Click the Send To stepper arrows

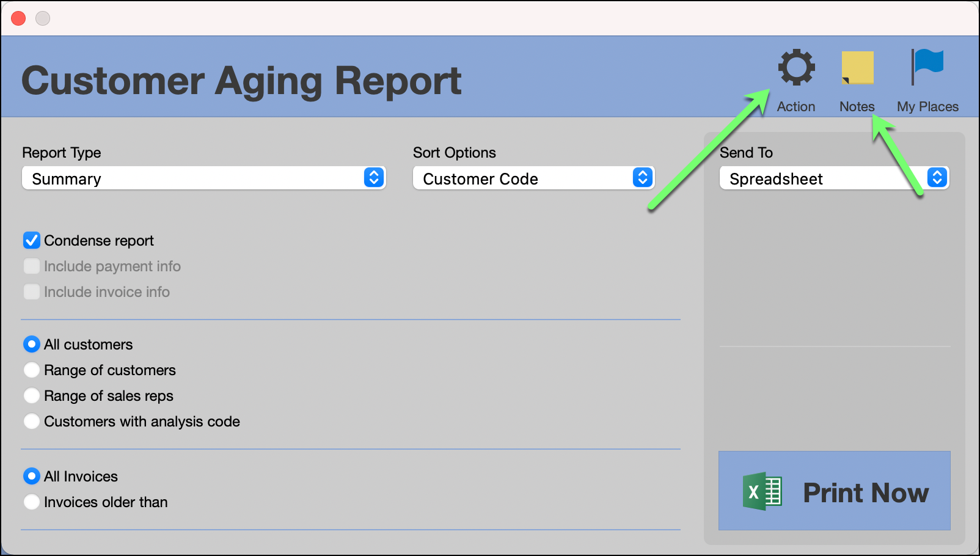(x=936, y=178)
